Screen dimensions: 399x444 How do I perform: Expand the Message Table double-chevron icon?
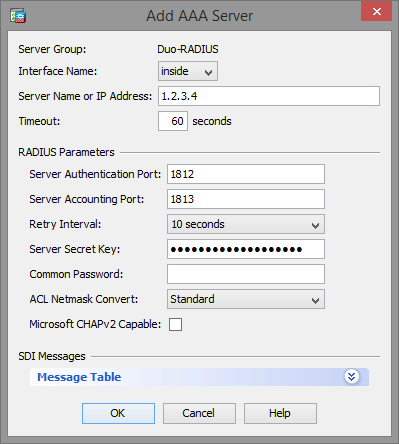click(351, 377)
